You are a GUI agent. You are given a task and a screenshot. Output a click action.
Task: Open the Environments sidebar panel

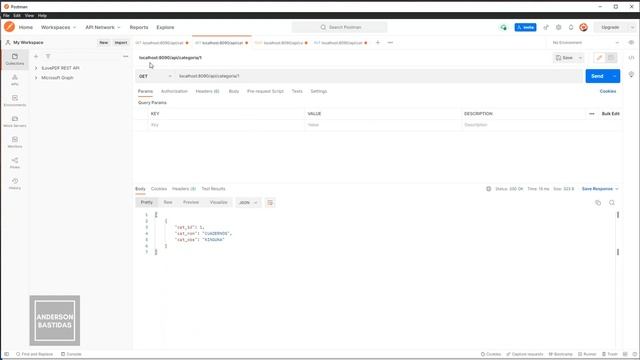(x=15, y=101)
